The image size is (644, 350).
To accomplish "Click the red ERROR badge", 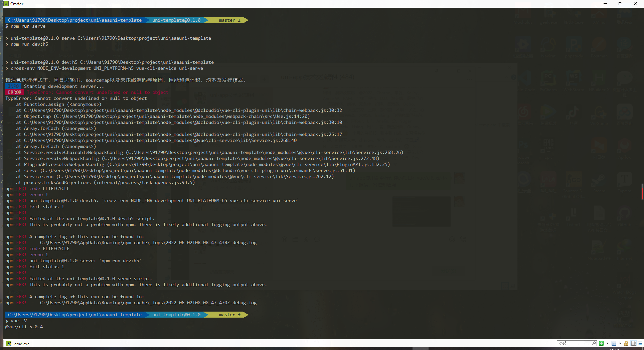I will coord(15,93).
